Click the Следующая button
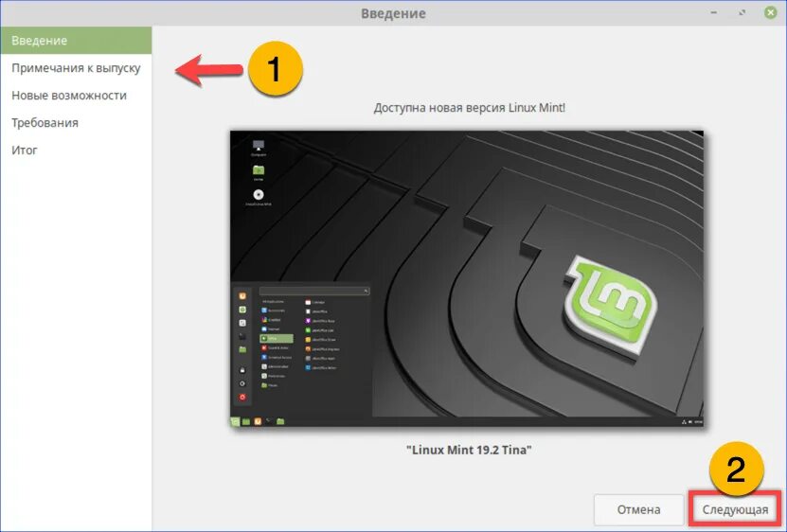This screenshot has width=787, height=532. (x=735, y=509)
